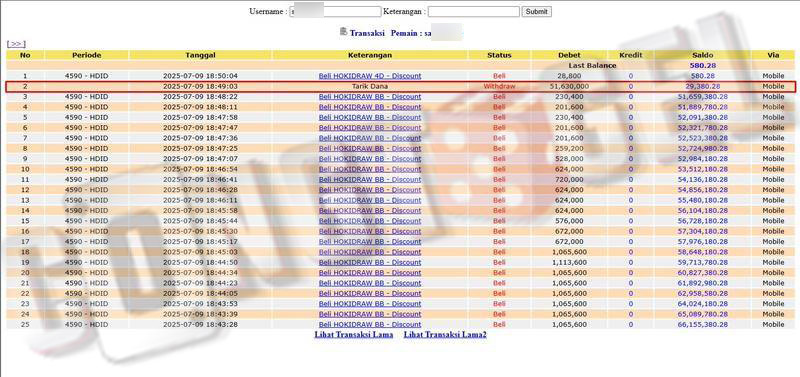Click the transaction icon beside Transaksi heading

click(x=343, y=32)
